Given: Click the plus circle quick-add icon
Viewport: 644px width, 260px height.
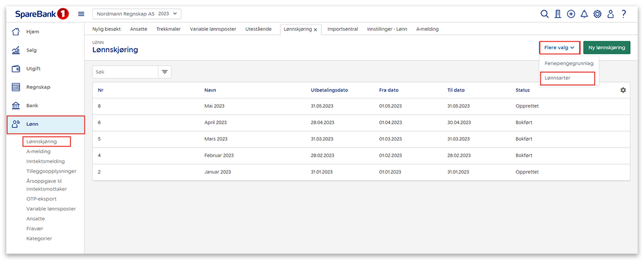Looking at the screenshot, I should [x=571, y=14].
